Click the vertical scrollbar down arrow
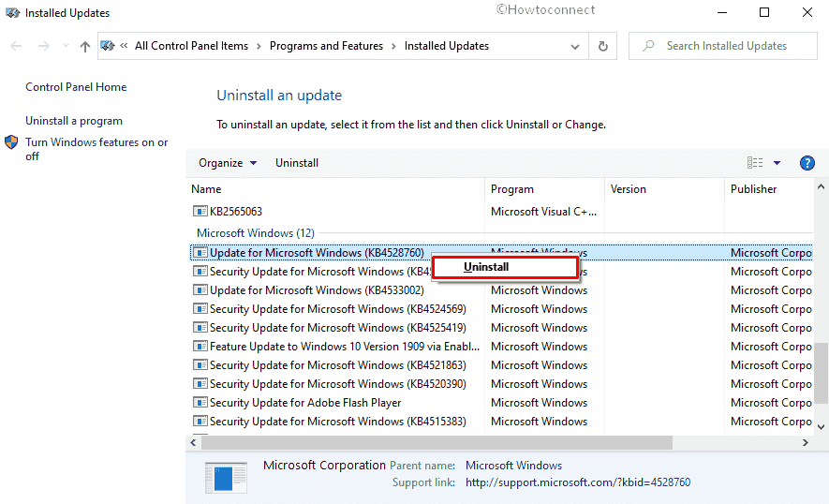829x504 pixels. point(822,427)
